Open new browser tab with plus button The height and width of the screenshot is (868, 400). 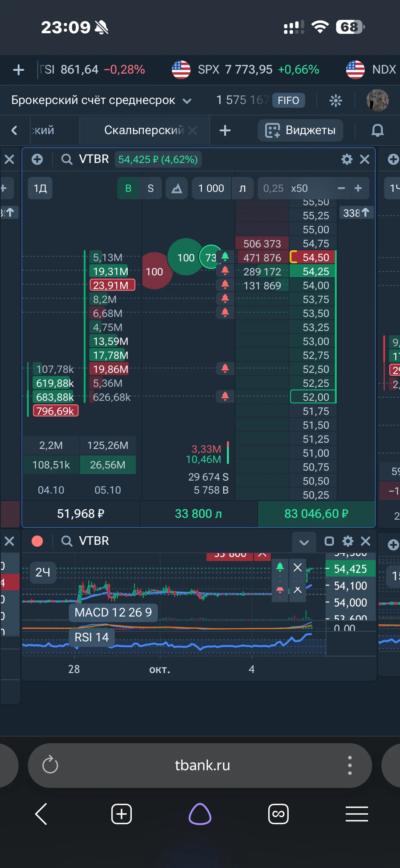point(121,814)
